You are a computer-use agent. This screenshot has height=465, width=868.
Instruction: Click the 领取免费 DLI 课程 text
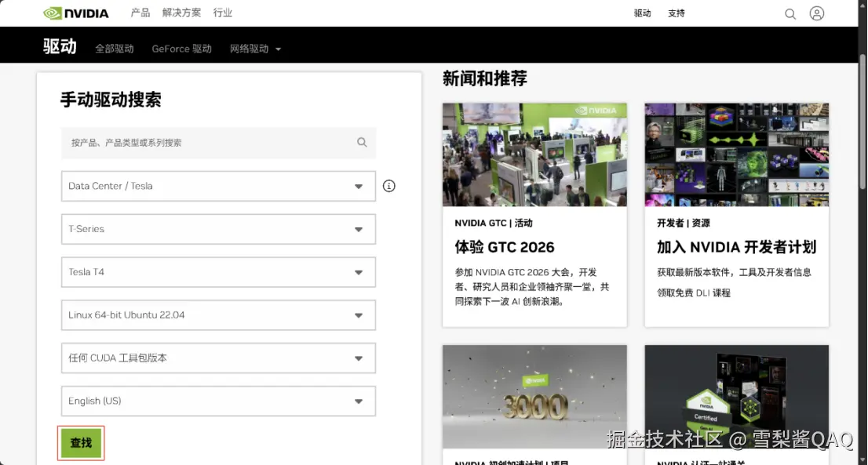[x=694, y=293]
